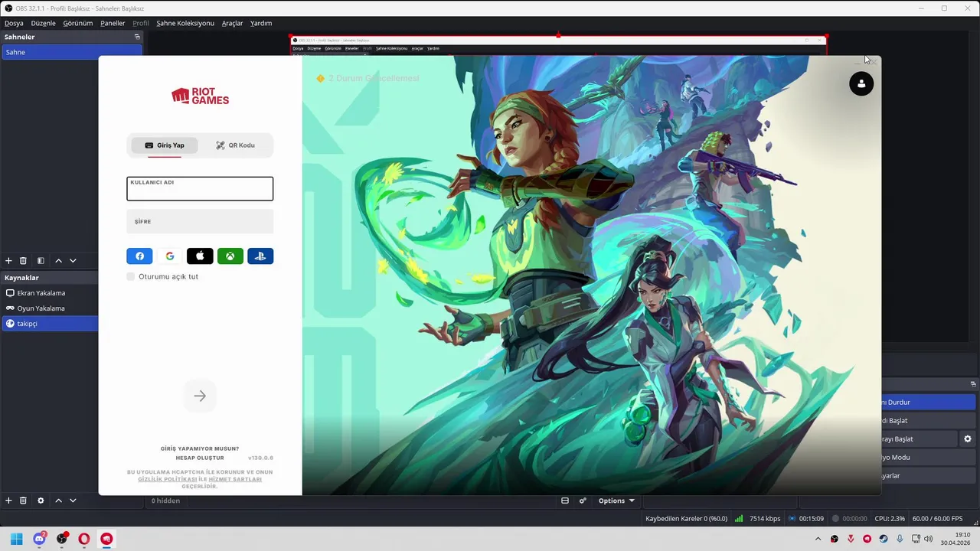
Task: Open Windows Start menu
Action: 17,539
